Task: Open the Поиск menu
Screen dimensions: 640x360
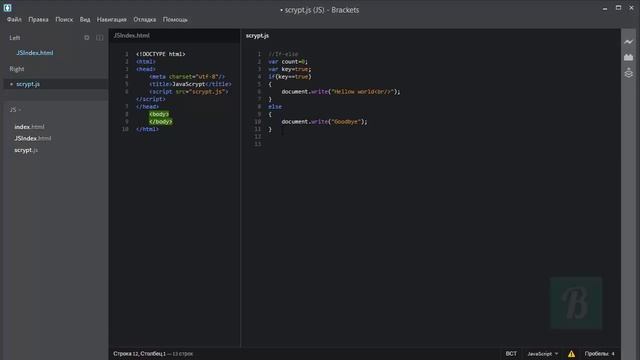Action: click(x=64, y=19)
